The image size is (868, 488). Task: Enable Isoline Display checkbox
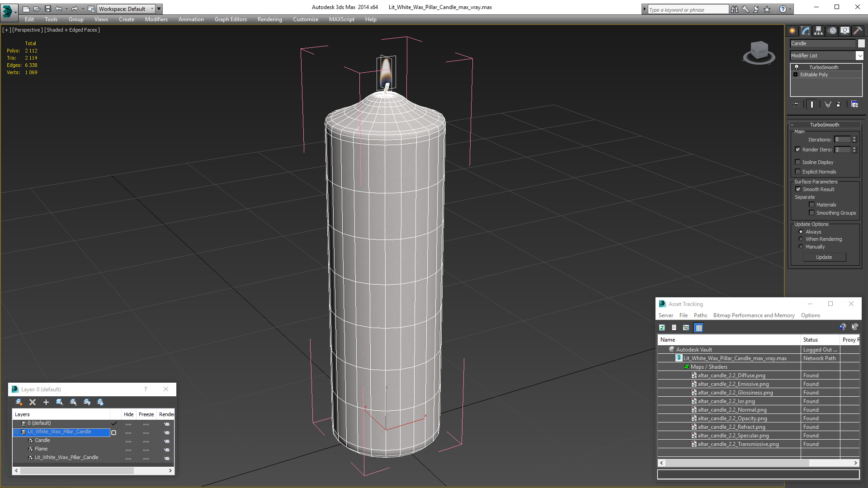798,162
